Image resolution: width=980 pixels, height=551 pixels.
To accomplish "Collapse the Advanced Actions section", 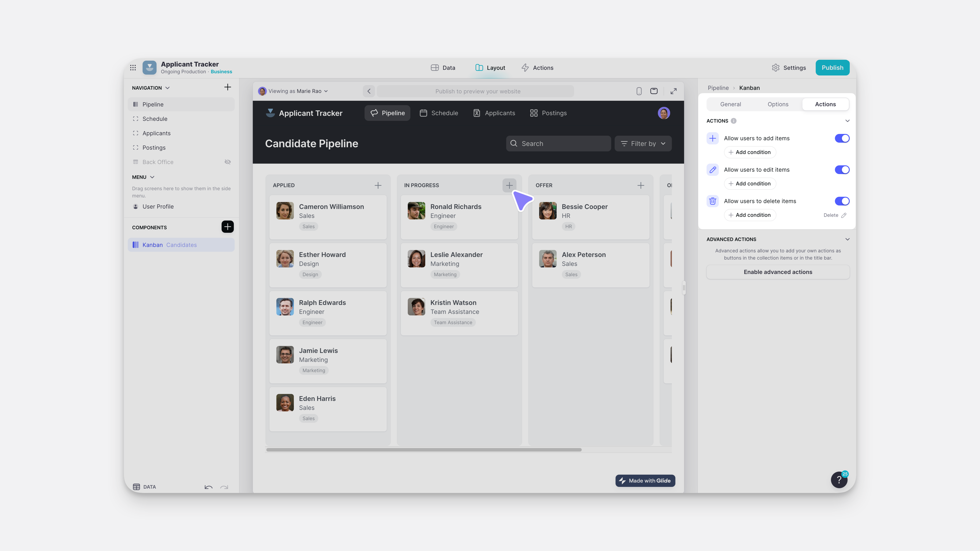I will (847, 240).
